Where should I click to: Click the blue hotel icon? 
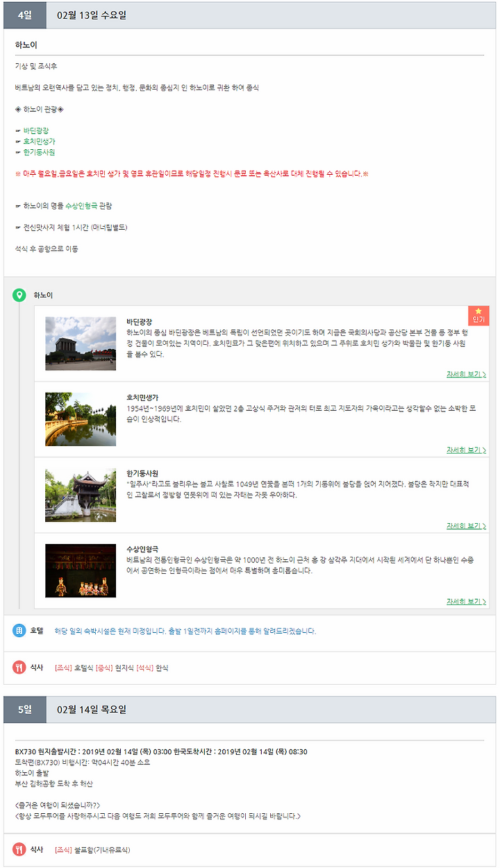coord(19,631)
